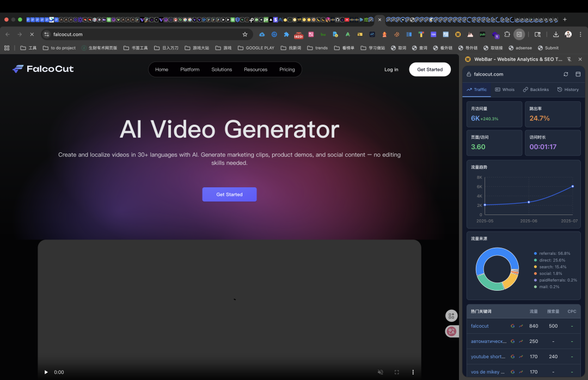Click the 2025-06 data point on traffic chart
This screenshot has height=380, width=588.
[x=529, y=202]
